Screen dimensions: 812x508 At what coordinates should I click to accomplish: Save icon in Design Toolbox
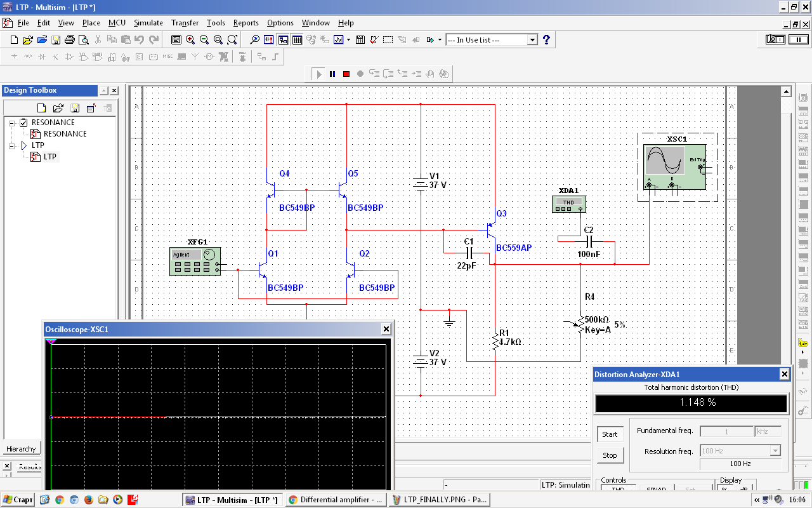click(x=75, y=108)
